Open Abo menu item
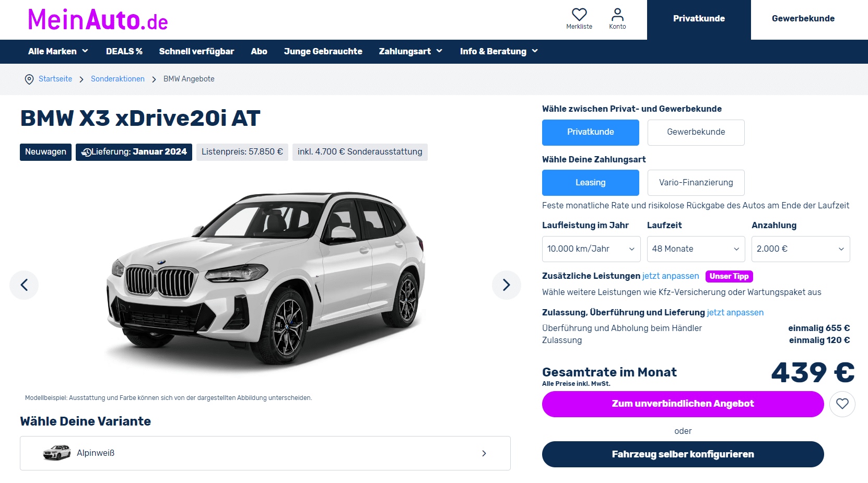The height and width of the screenshot is (483, 868). 259,51
